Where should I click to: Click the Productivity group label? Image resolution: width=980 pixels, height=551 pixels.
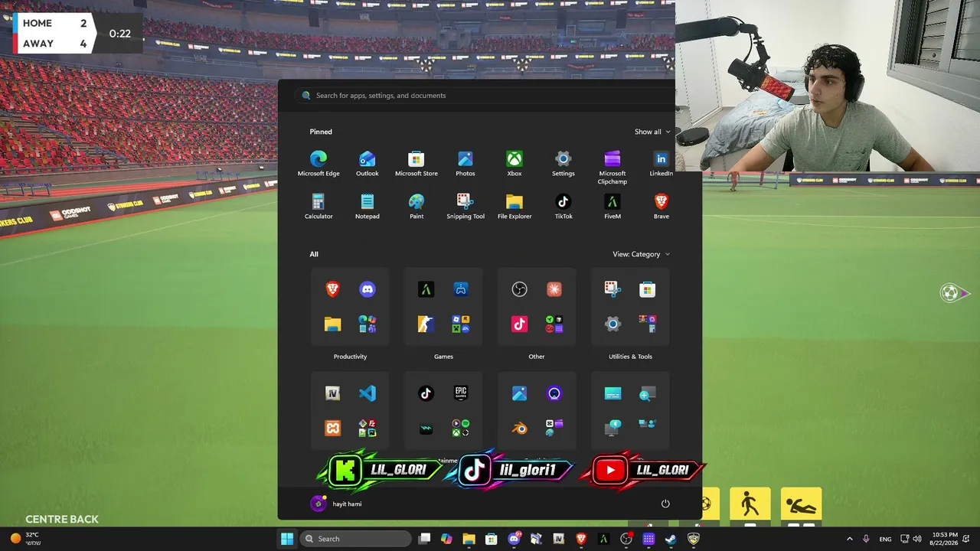pyautogui.click(x=351, y=357)
